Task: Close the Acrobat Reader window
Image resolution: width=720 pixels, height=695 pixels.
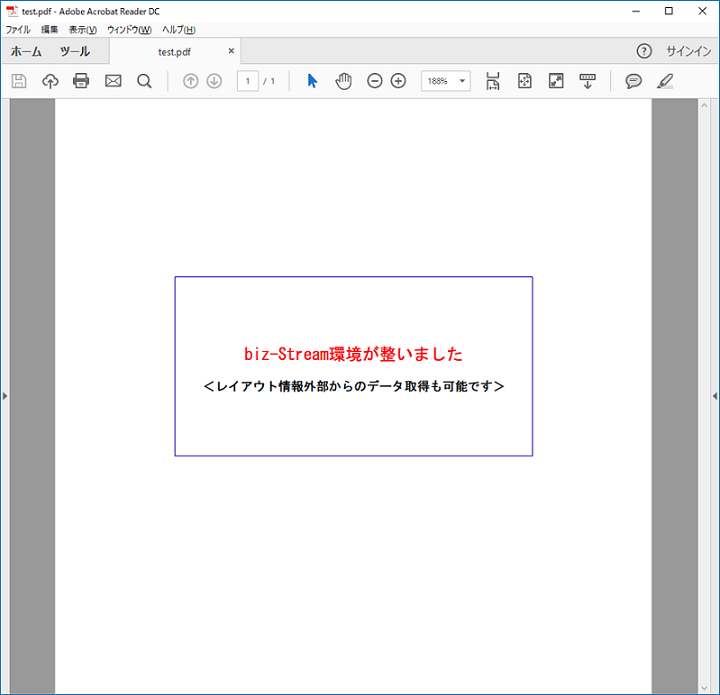Action: pos(702,11)
